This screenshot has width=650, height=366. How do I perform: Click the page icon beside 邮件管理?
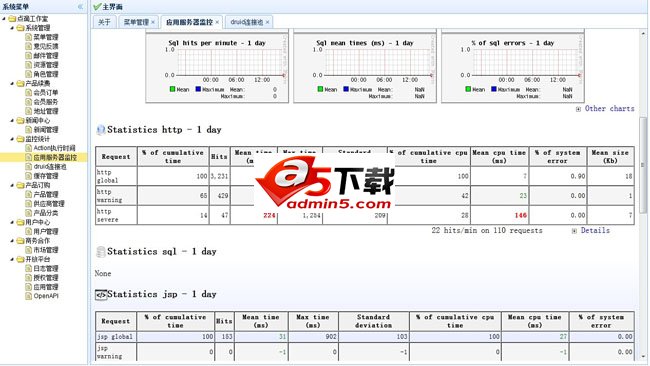pyautogui.click(x=29, y=56)
